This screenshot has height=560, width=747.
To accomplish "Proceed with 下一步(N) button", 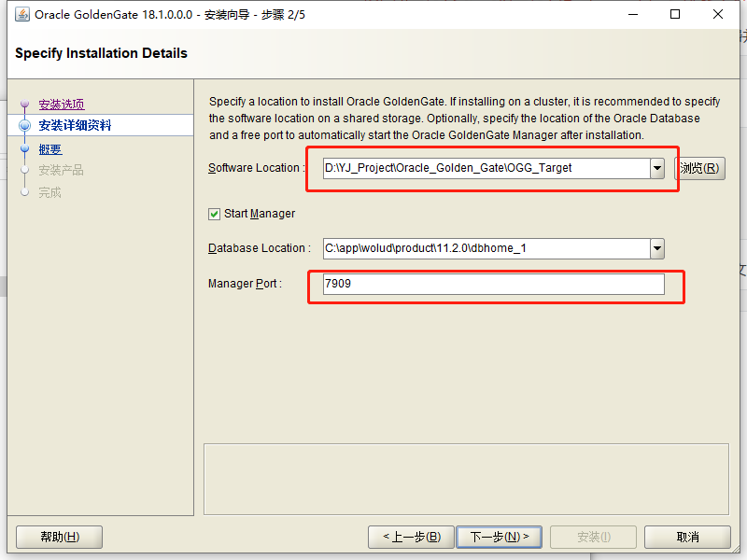I will tap(500, 538).
